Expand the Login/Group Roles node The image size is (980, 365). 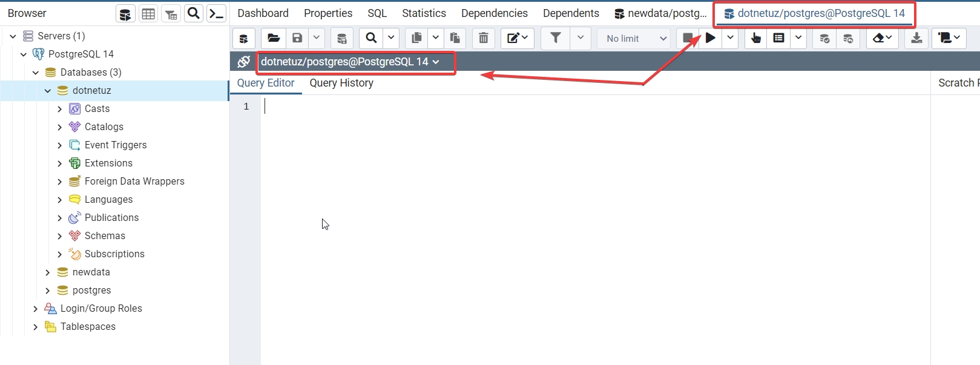tap(35, 309)
